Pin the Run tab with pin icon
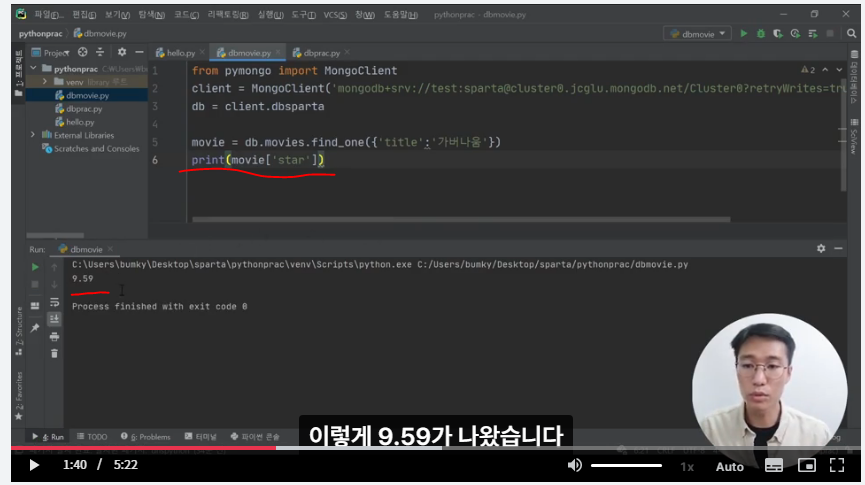Screen dimensions: 865x485 coord(35,328)
